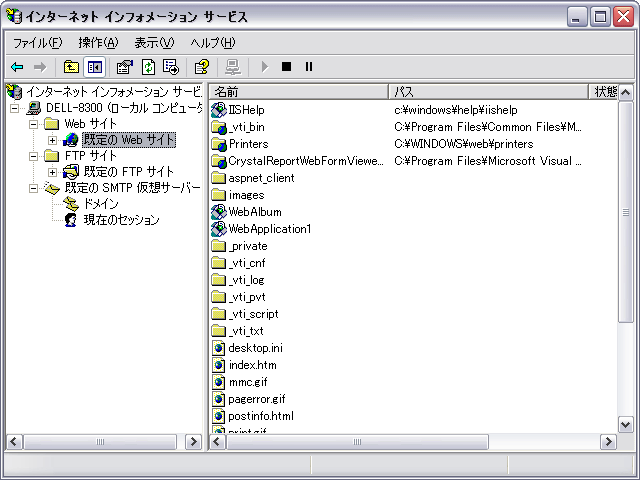Open the ヘルプ(H) menu
640x480 pixels.
tap(213, 42)
